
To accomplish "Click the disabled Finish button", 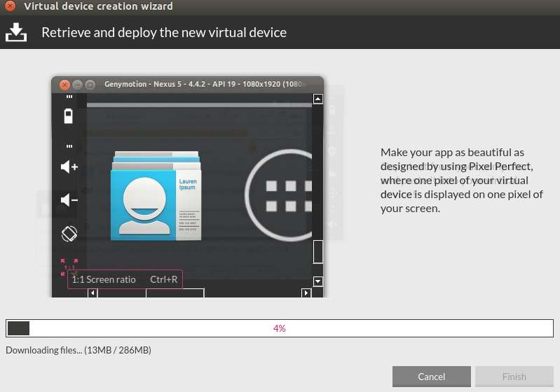I will click(x=514, y=377).
